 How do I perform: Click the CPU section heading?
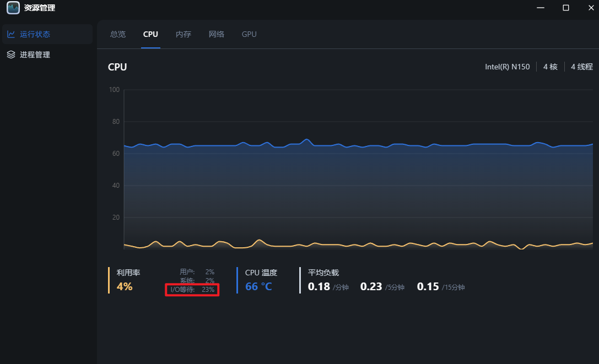click(x=117, y=67)
